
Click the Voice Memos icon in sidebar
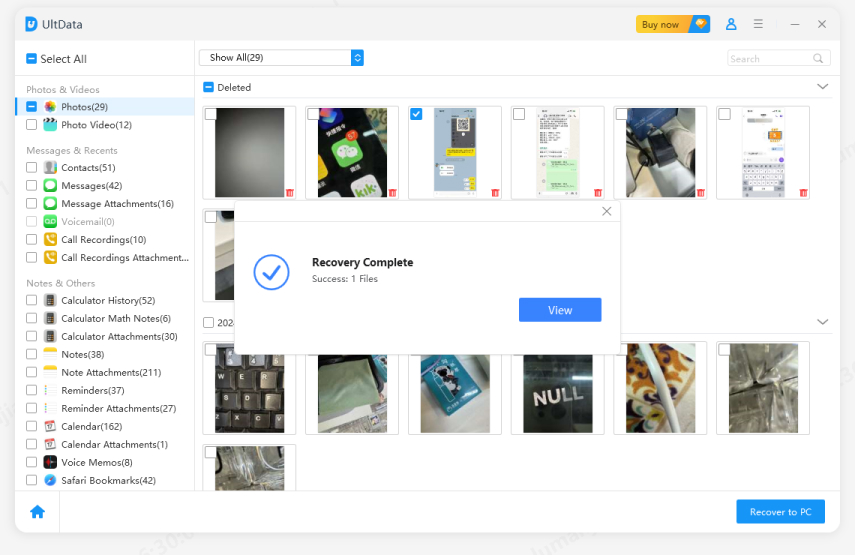[50, 462]
